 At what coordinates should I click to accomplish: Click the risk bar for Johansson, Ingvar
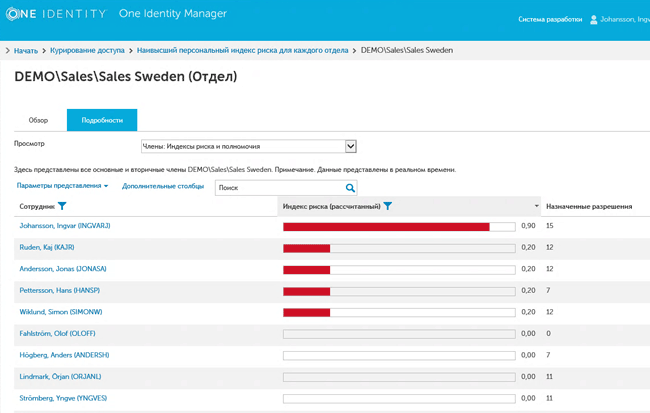tap(398, 227)
